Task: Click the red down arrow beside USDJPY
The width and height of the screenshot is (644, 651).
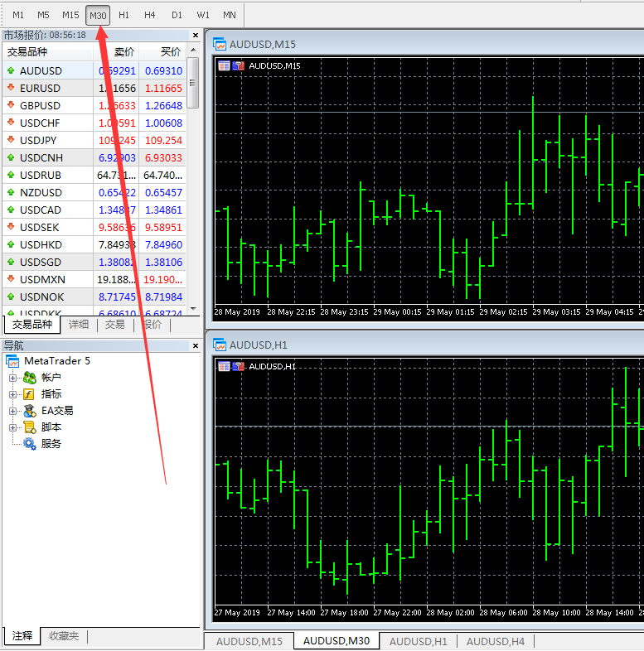Action: coord(11,140)
